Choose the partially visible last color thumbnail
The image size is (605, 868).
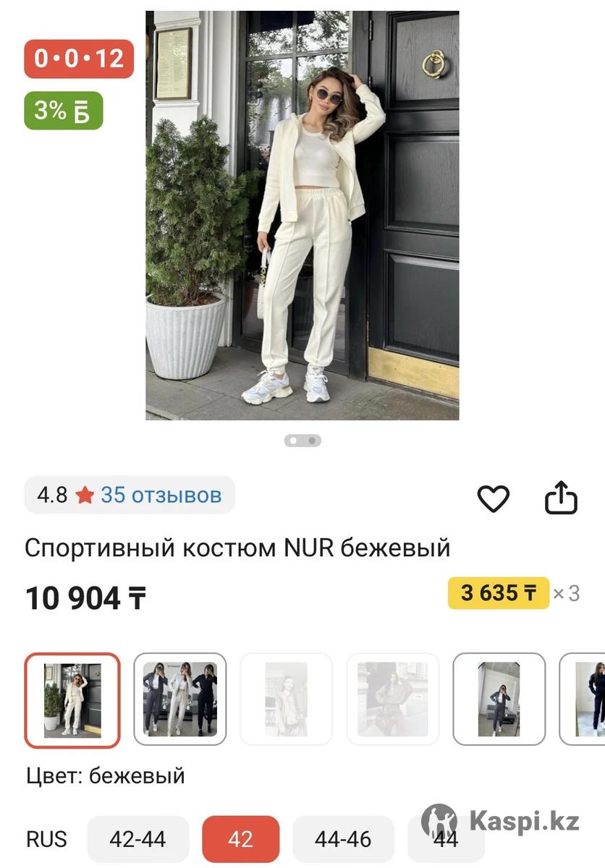click(583, 699)
